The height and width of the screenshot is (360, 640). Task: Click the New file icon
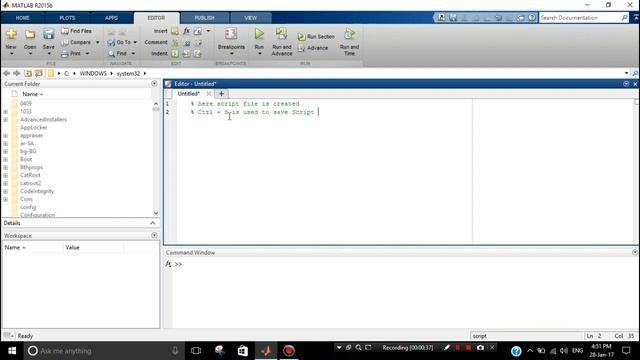[11, 34]
